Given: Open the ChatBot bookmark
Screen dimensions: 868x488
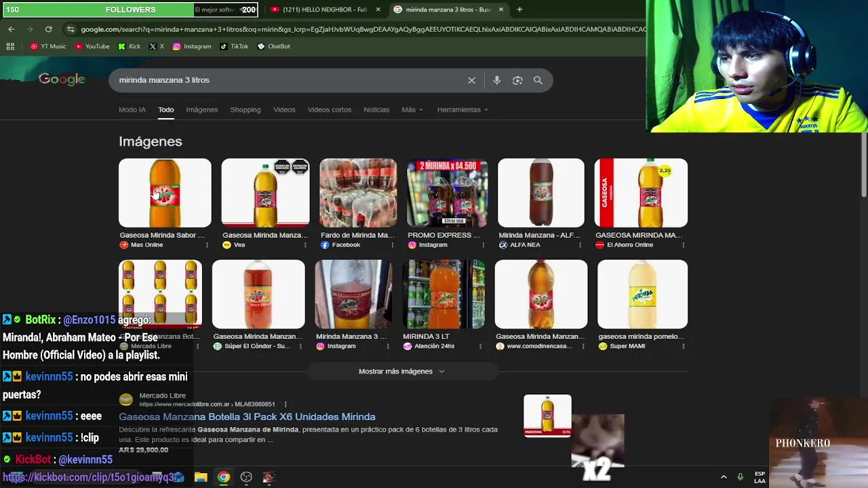Looking at the screenshot, I should (273, 46).
